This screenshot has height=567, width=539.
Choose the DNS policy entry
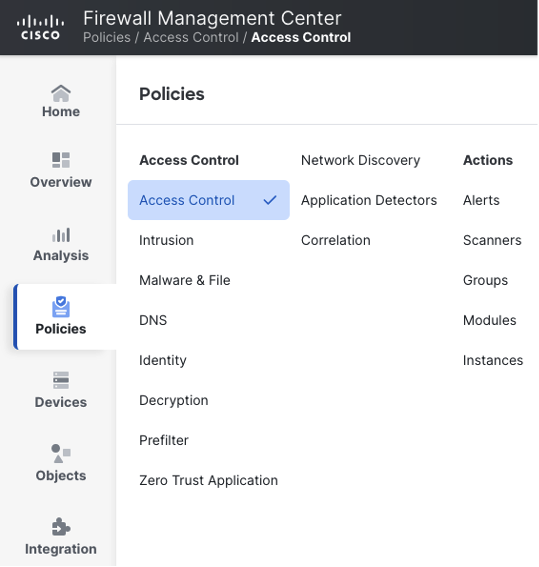point(153,320)
